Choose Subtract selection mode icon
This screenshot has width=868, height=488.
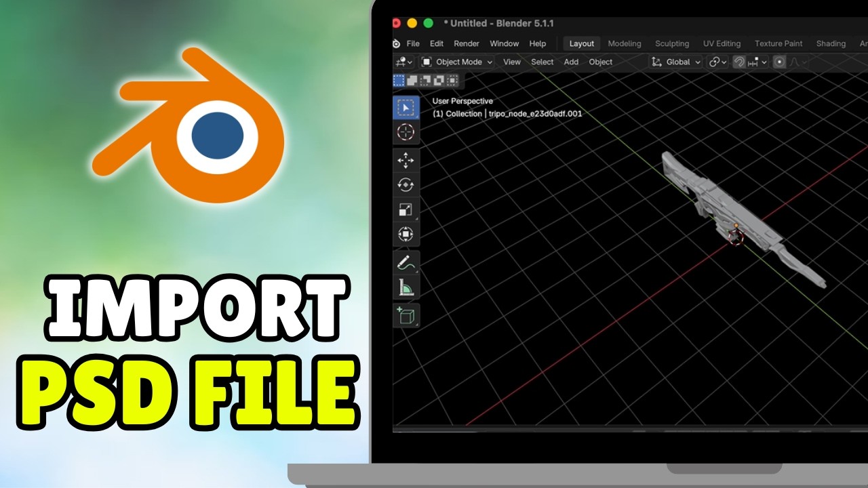tap(426, 80)
